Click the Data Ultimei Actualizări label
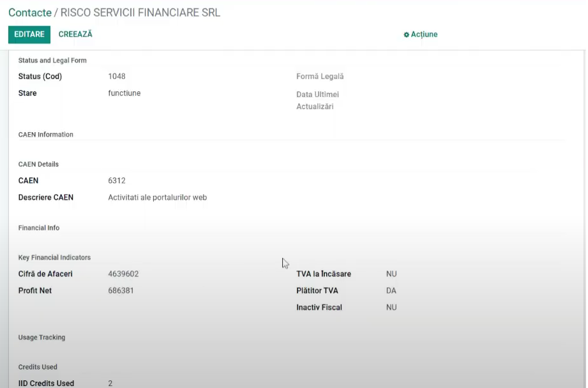588x388 pixels. (x=318, y=100)
